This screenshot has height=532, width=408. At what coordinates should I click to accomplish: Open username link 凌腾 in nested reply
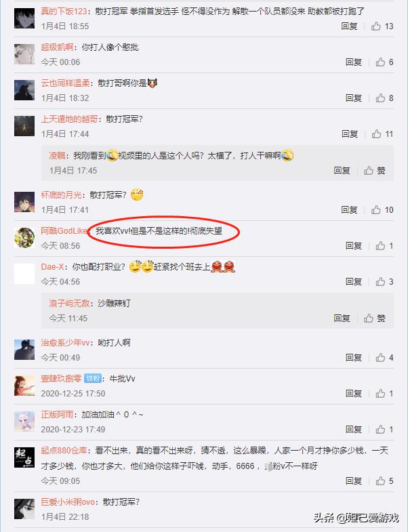tap(57, 156)
